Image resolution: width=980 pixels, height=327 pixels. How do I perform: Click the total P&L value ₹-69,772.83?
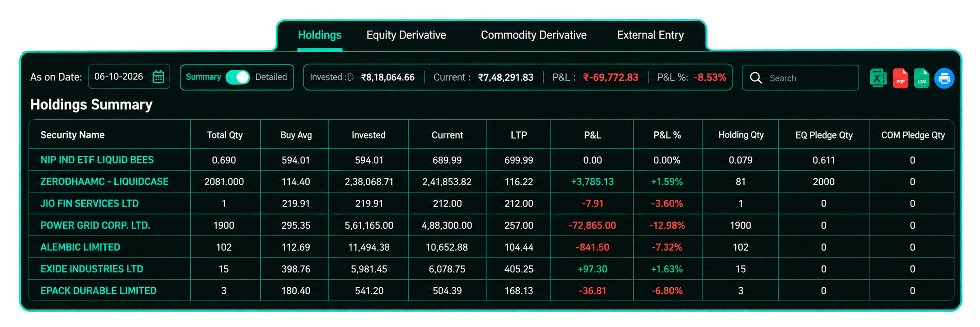point(611,77)
